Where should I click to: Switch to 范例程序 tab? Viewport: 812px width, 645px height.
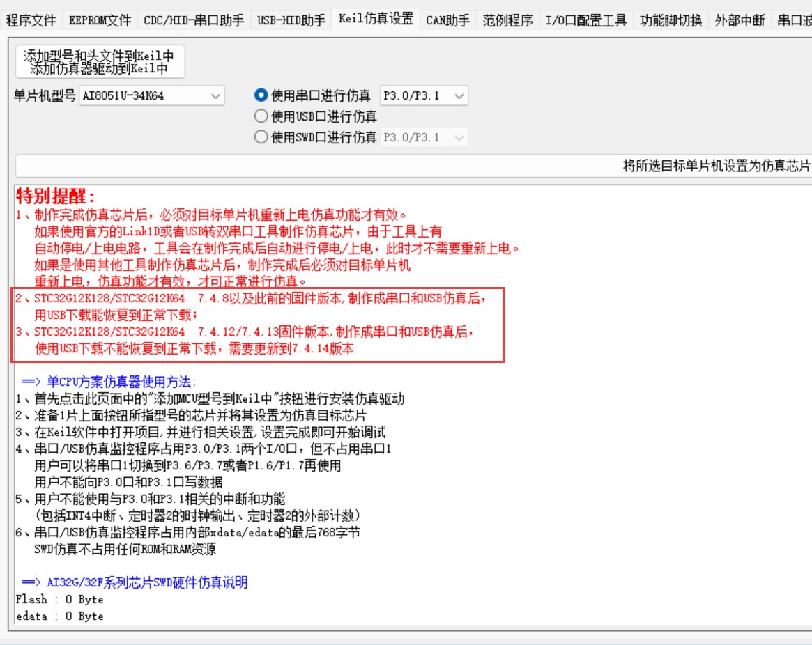(x=507, y=20)
